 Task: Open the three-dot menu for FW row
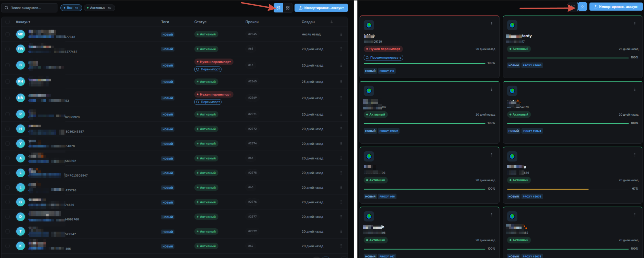click(x=341, y=49)
